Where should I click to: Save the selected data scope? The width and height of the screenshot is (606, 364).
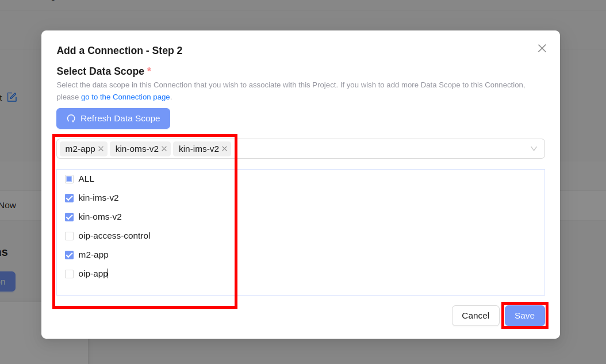pos(524,315)
